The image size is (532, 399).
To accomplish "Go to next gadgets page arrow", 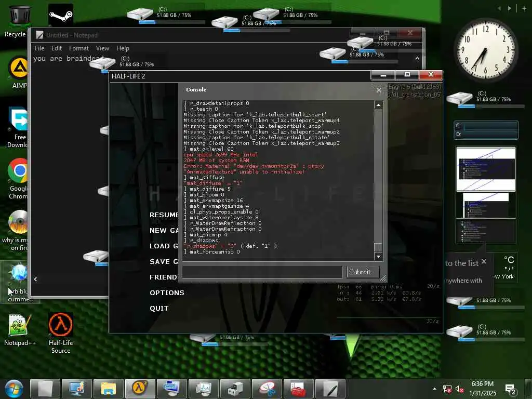I will pyautogui.click(x=510, y=8).
